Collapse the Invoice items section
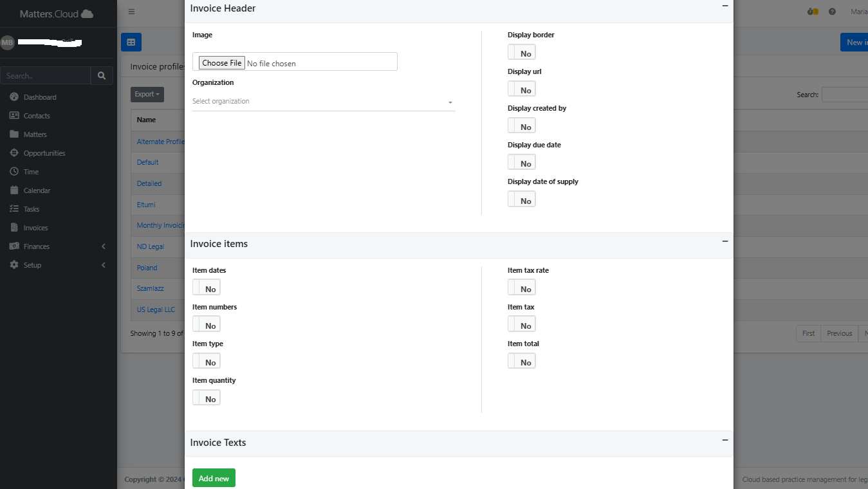The height and width of the screenshot is (489, 868). tap(725, 242)
